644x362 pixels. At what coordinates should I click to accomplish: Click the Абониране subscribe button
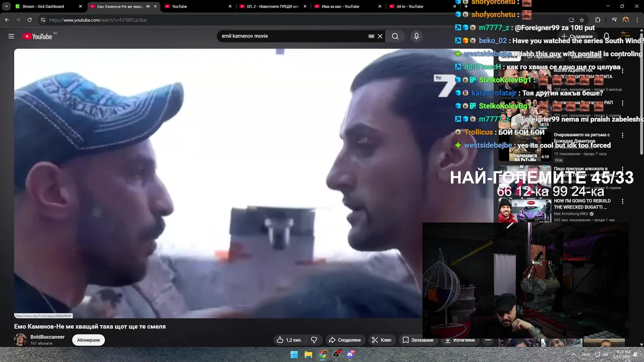point(89,340)
